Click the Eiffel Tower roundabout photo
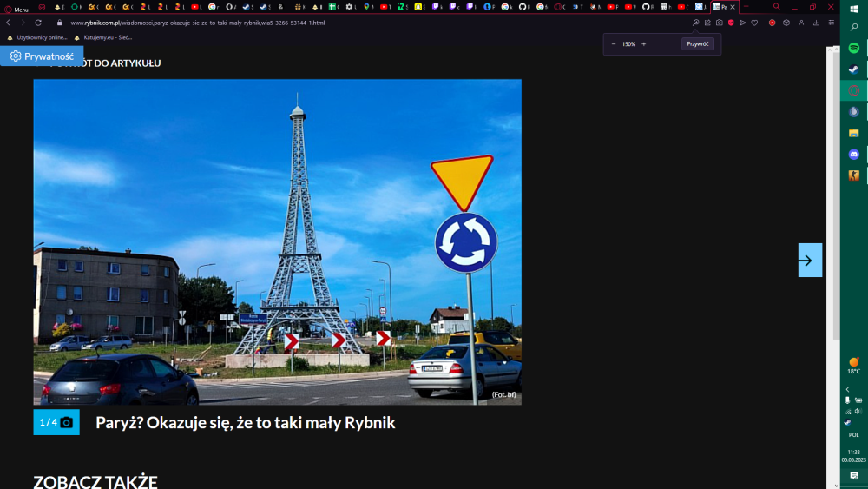 pyautogui.click(x=278, y=242)
